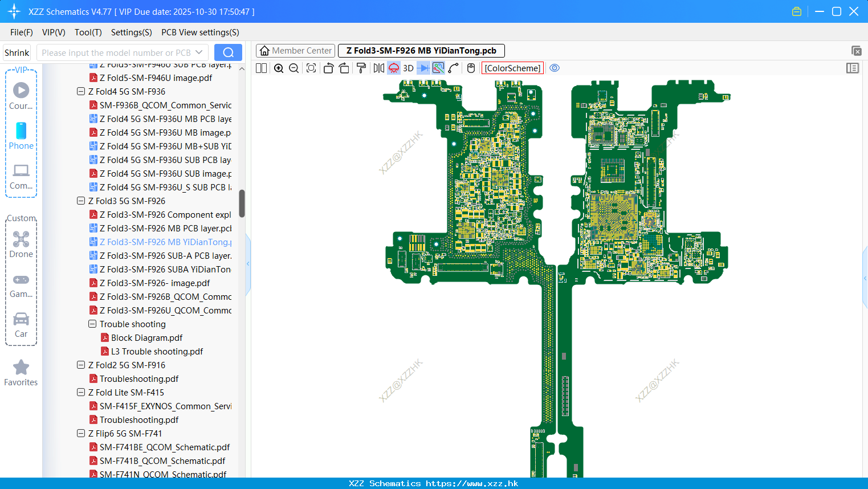This screenshot has width=868, height=489.
Task: Toggle the diode mode icon
Action: pyautogui.click(x=423, y=68)
